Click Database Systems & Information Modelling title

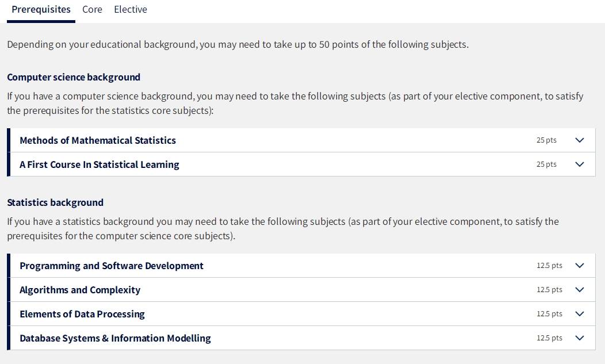116,338
